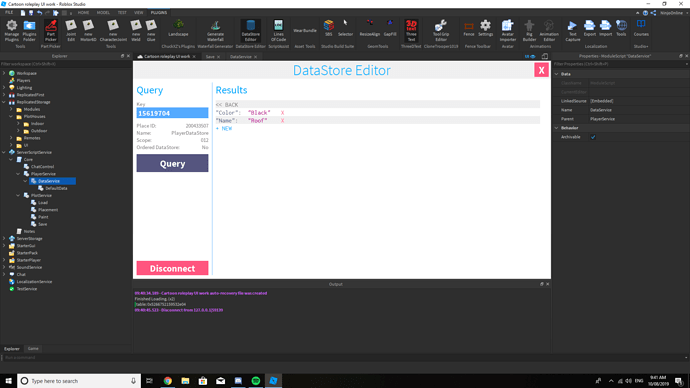Image resolution: width=690 pixels, height=388 pixels.
Task: Open the Landscape plugin
Action: pos(178,28)
